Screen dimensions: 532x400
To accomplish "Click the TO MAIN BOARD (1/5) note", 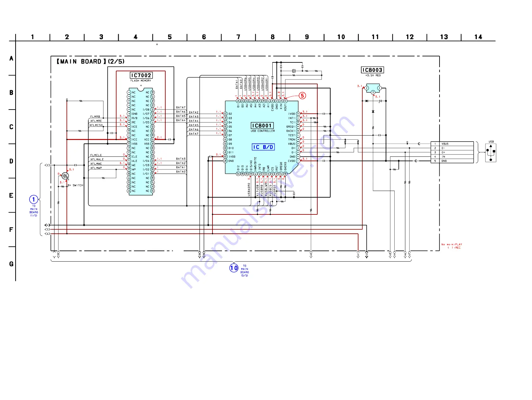I will (34, 211).
